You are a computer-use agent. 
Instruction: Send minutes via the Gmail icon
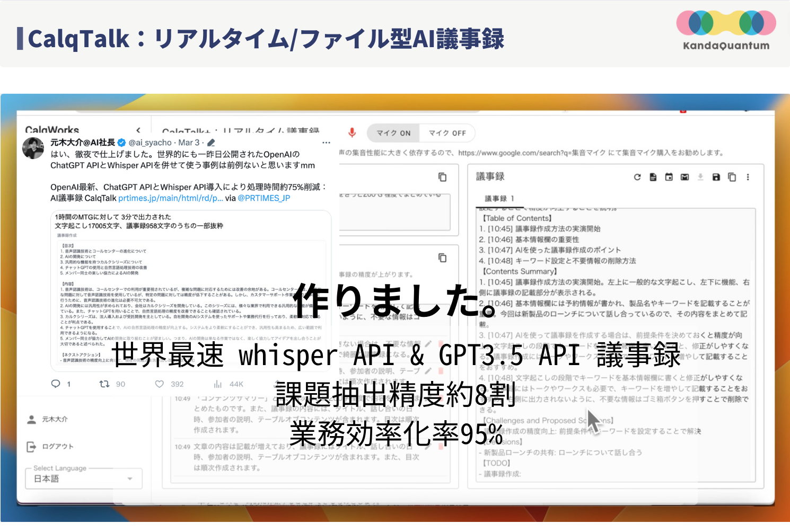point(685,177)
